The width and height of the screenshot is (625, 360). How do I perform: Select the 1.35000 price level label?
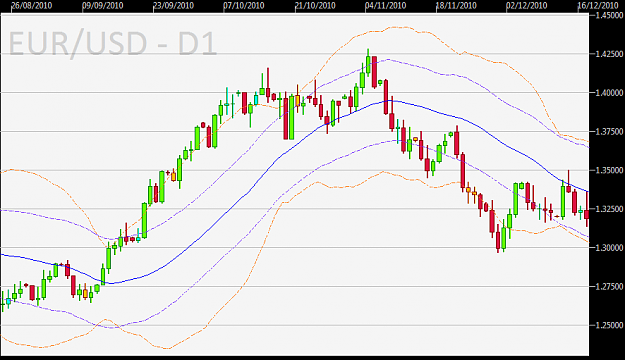pos(609,170)
